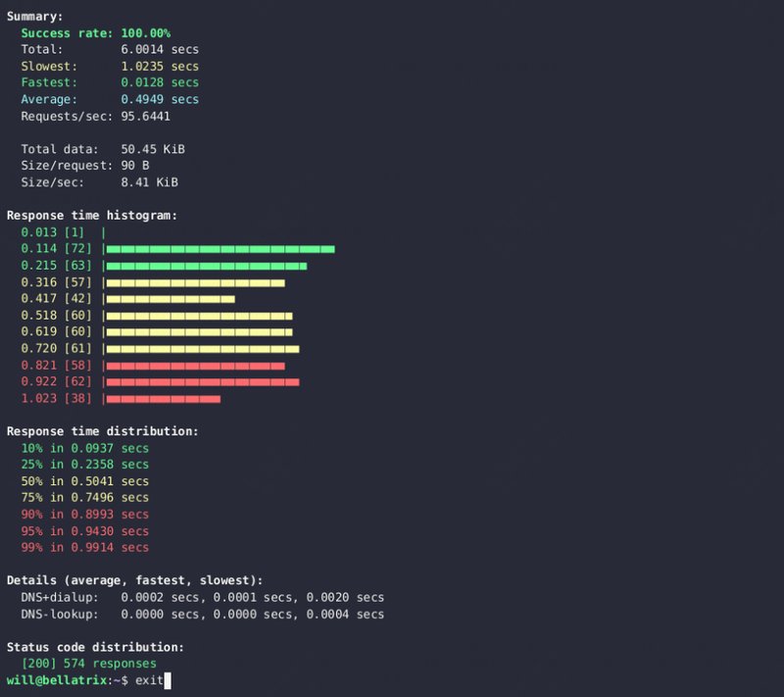Viewport: 784px width, 697px height.
Task: Click the yellow histogram bar for 0.417
Action: (x=171, y=299)
